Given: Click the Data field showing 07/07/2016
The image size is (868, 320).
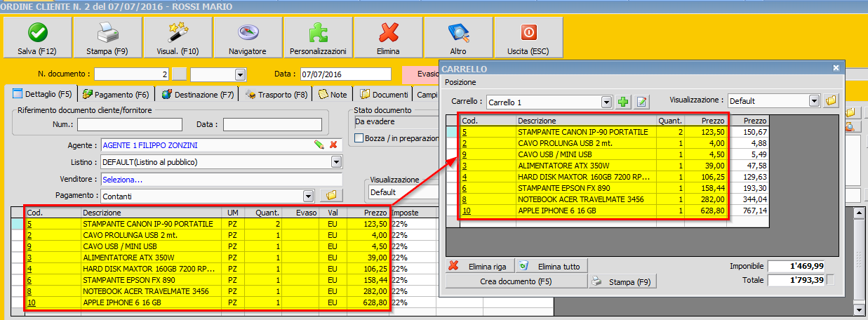Looking at the screenshot, I should [x=345, y=74].
